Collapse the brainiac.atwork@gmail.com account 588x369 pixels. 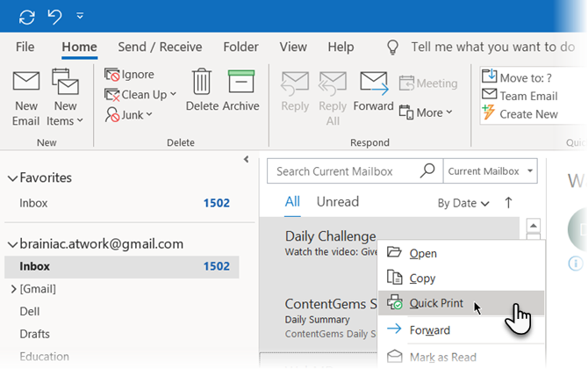pyautogui.click(x=13, y=245)
